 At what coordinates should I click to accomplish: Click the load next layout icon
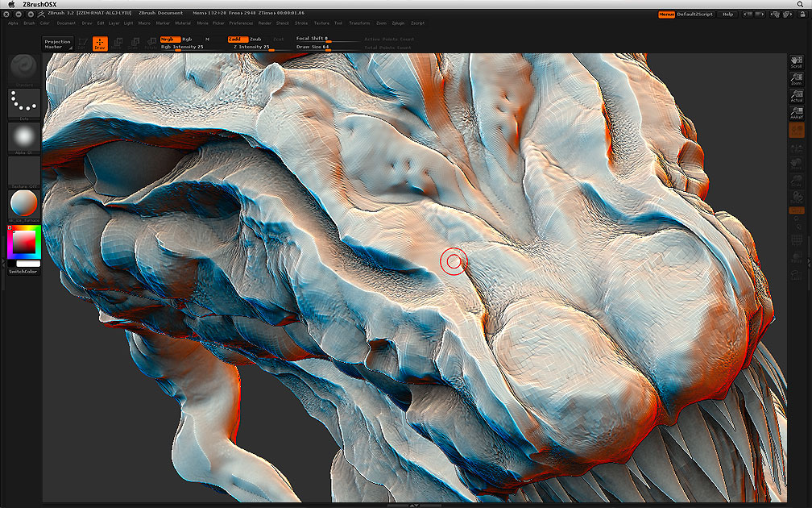click(x=787, y=14)
